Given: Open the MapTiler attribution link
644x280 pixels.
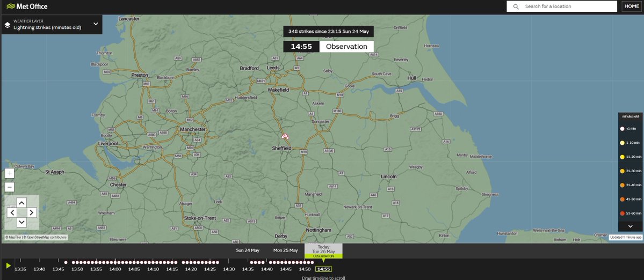Looking at the screenshot, I should 13,238.
